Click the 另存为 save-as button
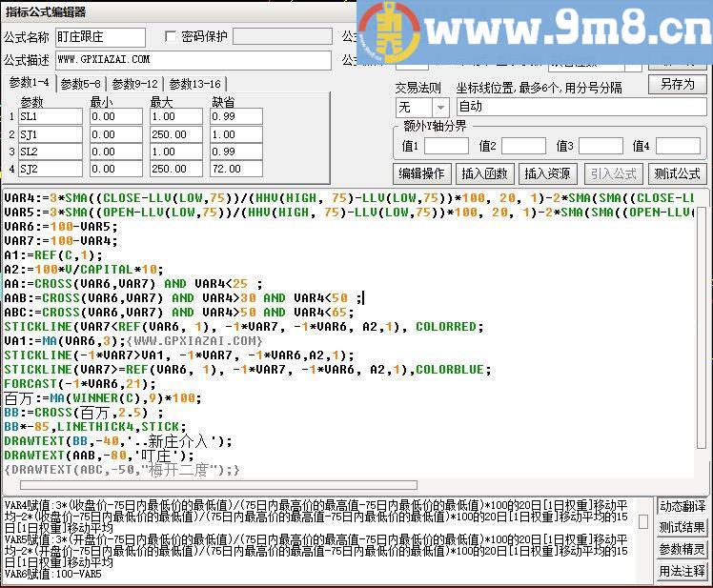Screen dimensions: 713x588 677,84
